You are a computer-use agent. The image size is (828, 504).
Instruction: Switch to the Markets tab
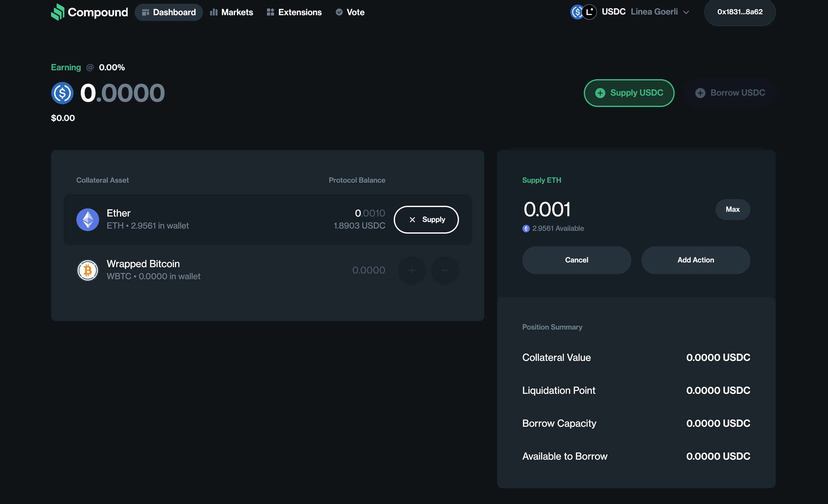[232, 12]
